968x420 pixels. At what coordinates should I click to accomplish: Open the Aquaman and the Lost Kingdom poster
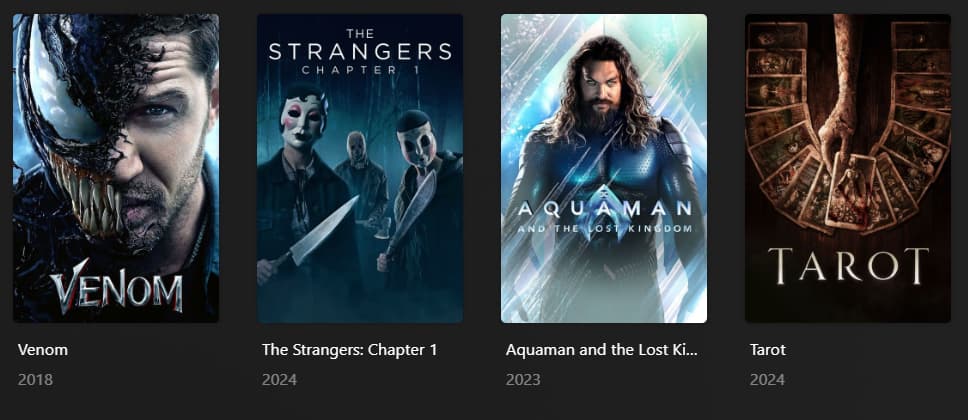click(604, 168)
